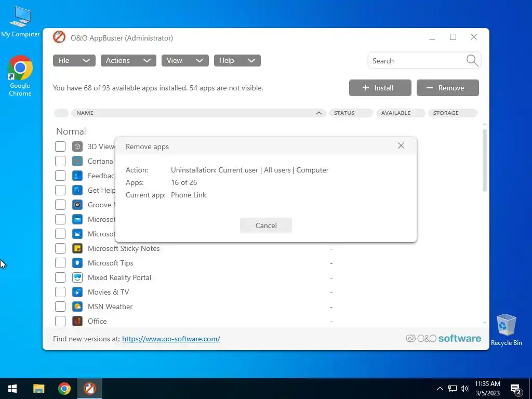
Task: Open network status tray icon
Action: [453, 389]
